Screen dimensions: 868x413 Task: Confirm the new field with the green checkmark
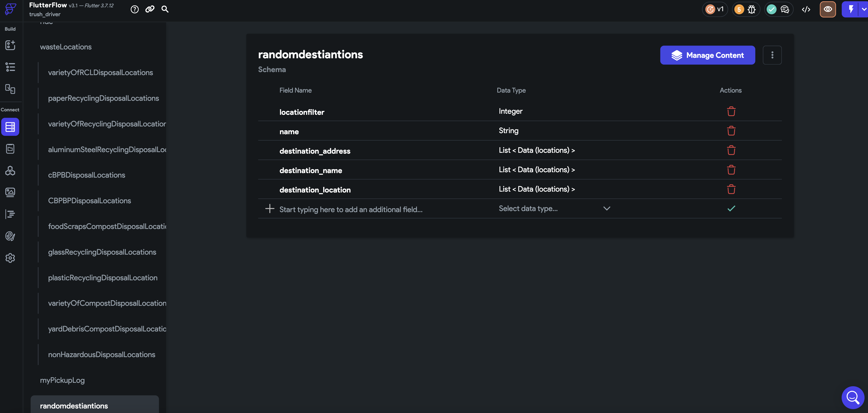(x=731, y=208)
